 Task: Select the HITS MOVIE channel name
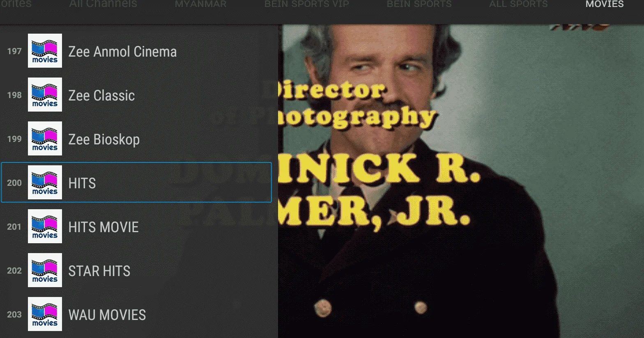[103, 227]
